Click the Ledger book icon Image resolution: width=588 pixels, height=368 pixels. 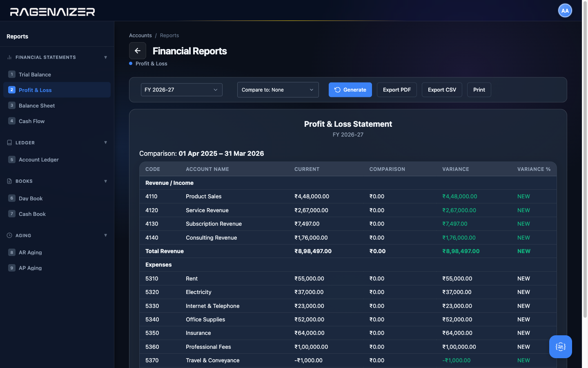coord(9,143)
